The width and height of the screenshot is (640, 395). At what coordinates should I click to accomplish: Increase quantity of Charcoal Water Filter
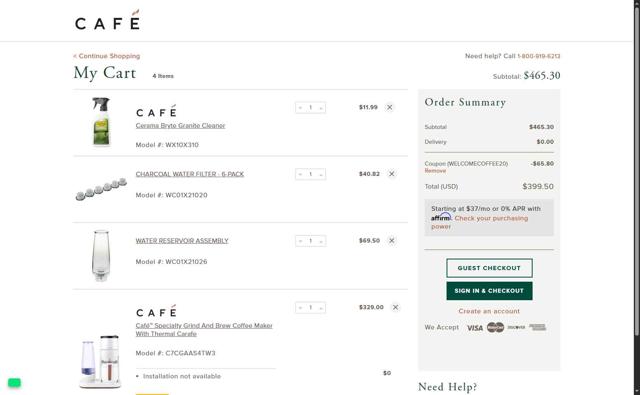[321, 174]
